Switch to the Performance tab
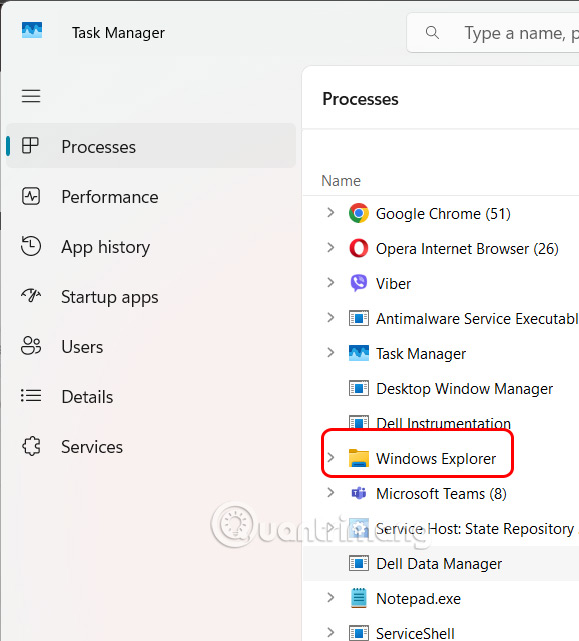579x641 pixels. (x=150, y=197)
